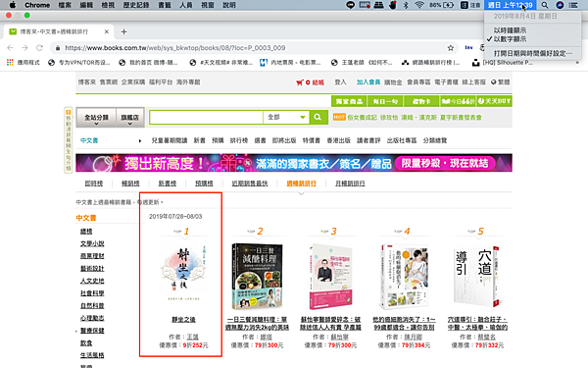Open Siri from the menu bar

pos(560,5)
